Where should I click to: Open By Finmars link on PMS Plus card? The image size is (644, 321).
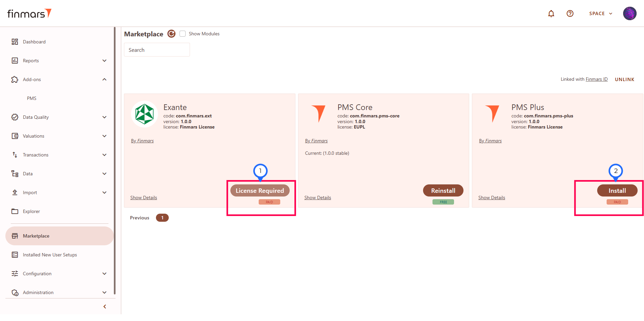(490, 141)
